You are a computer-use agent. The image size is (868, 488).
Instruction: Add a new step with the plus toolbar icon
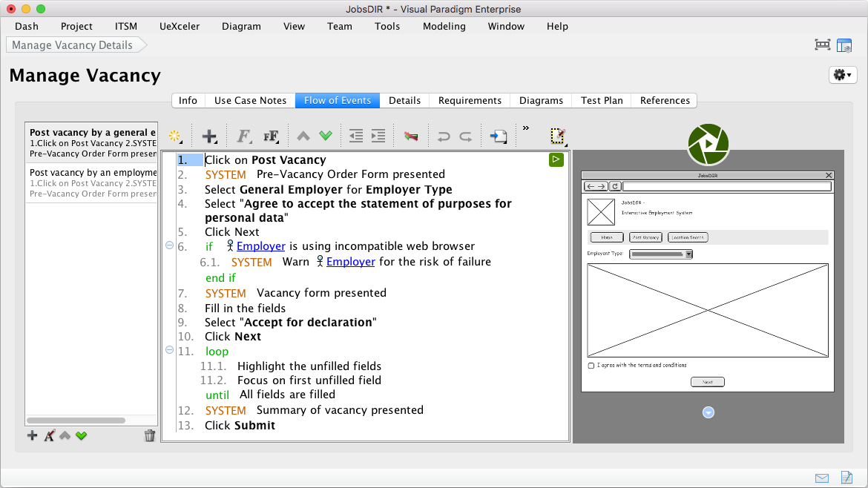click(209, 135)
